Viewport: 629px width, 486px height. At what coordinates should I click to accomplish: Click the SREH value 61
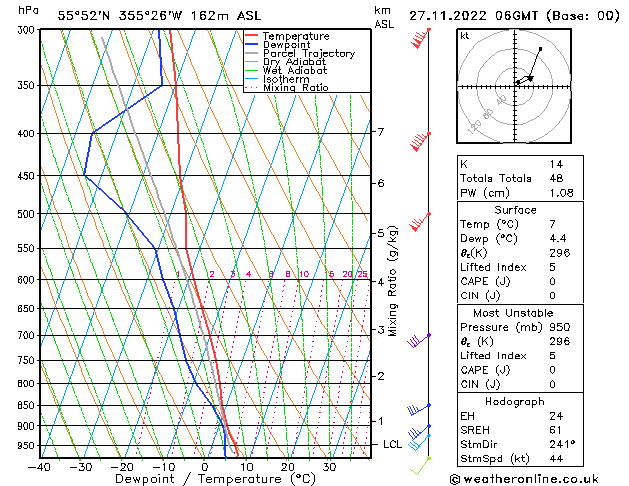point(556,430)
